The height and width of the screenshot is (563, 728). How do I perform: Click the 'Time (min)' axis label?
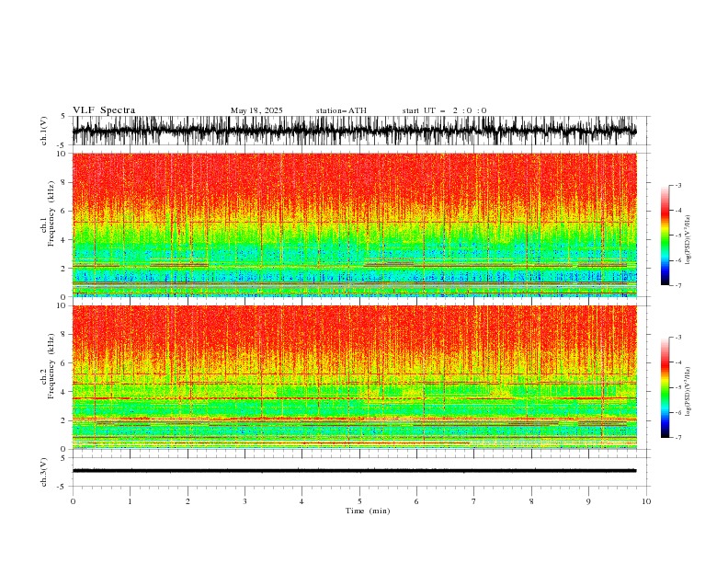click(368, 511)
